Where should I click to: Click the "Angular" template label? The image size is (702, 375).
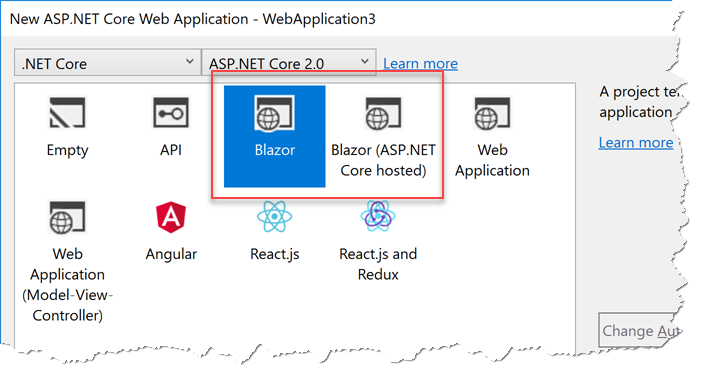[x=171, y=254]
